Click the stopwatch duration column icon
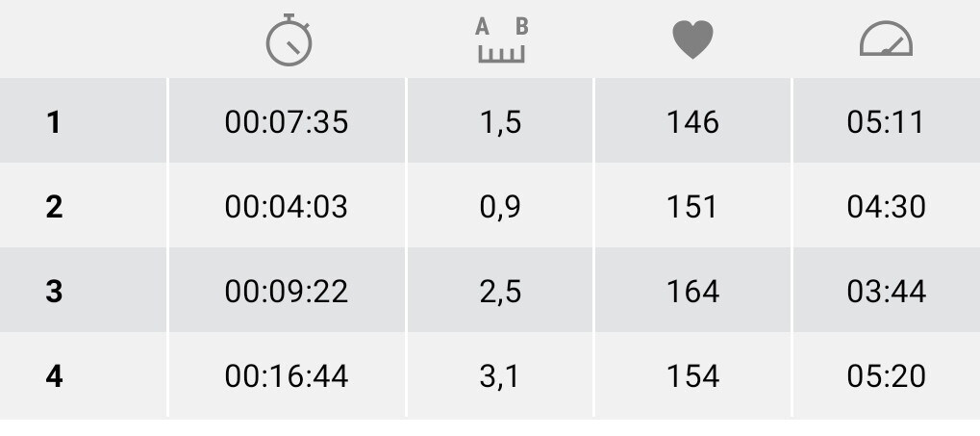The height and width of the screenshot is (436, 980). point(289,40)
